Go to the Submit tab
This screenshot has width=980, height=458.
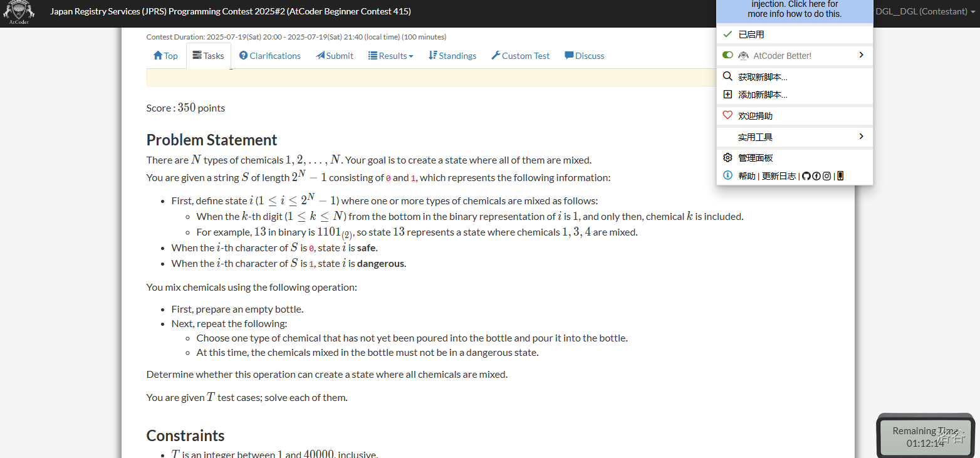pos(335,56)
